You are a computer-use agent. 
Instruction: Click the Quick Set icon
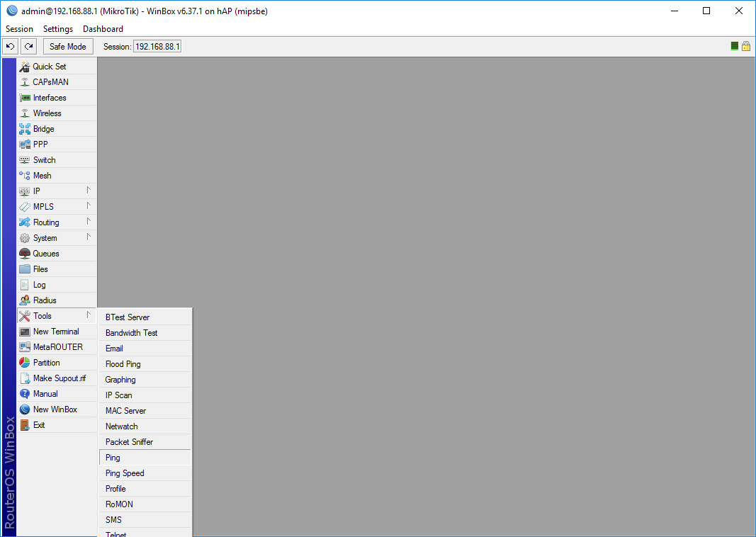(25, 67)
